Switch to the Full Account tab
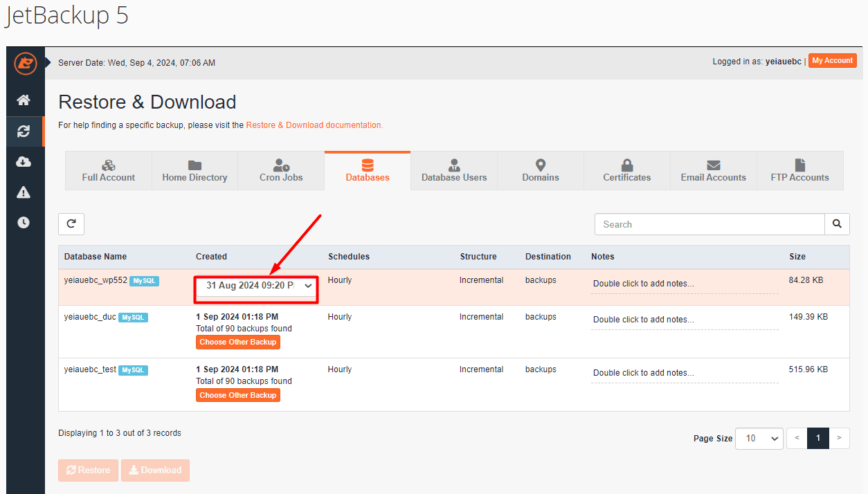868x494 pixels. pos(109,170)
